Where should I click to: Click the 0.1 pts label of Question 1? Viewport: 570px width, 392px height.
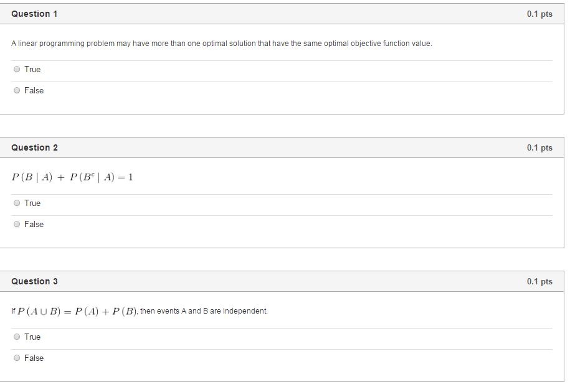539,14
